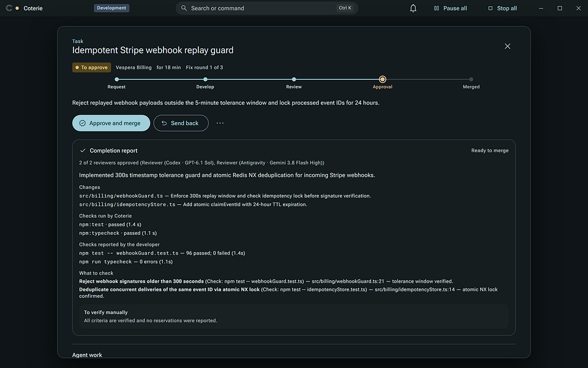Viewport: 588px width, 368px height.
Task: Click the search magnifier icon
Action: tap(184, 8)
